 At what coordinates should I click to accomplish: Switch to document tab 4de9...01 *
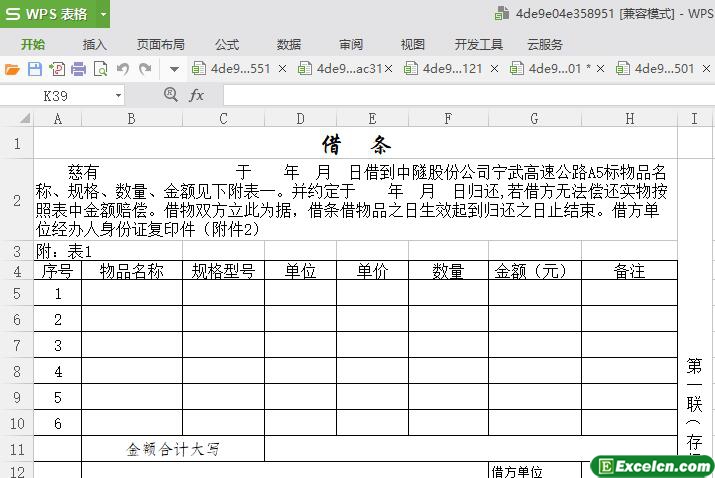(552, 69)
